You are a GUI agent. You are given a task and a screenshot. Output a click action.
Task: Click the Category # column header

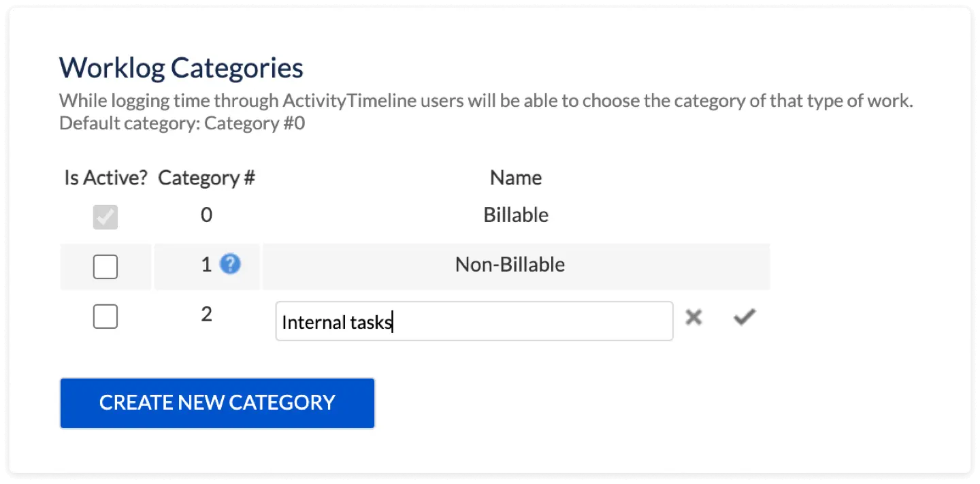pyautogui.click(x=206, y=177)
